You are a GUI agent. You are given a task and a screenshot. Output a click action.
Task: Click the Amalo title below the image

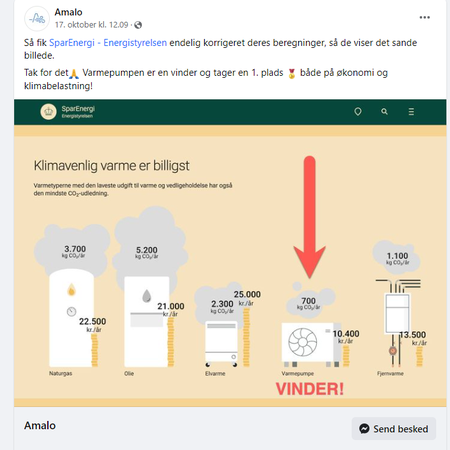[40, 426]
